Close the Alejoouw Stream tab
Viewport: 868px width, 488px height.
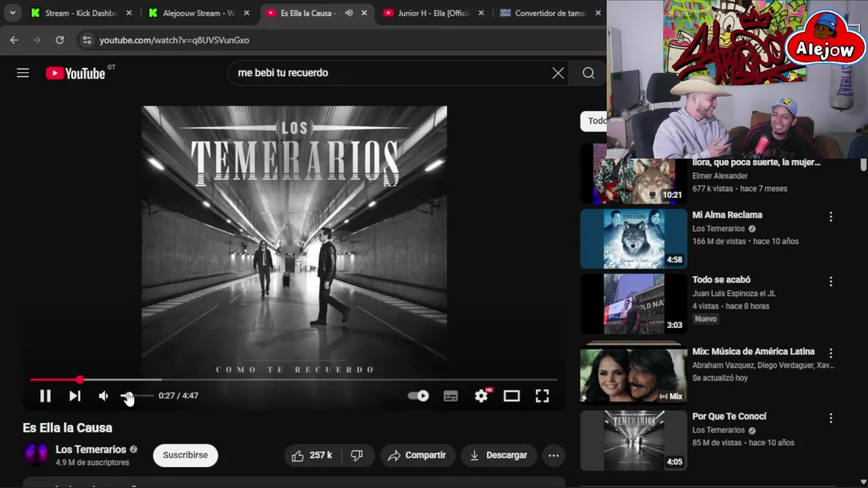246,13
